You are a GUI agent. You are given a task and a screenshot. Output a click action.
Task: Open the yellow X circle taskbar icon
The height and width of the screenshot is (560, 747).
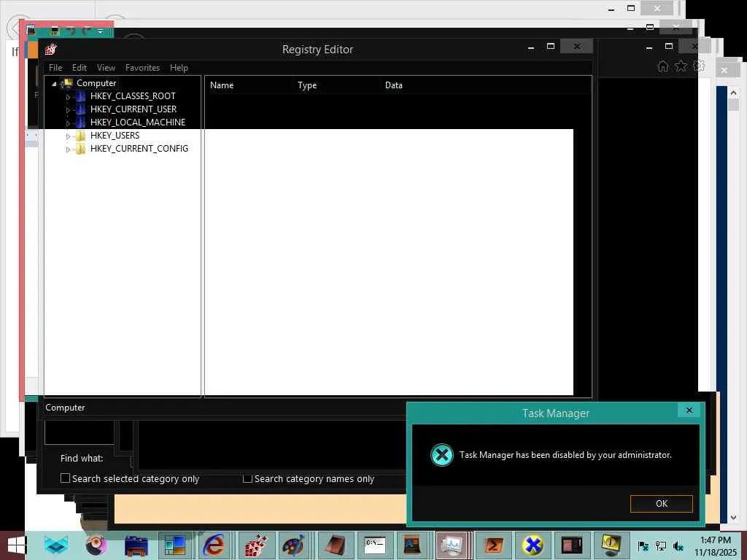pos(533,545)
